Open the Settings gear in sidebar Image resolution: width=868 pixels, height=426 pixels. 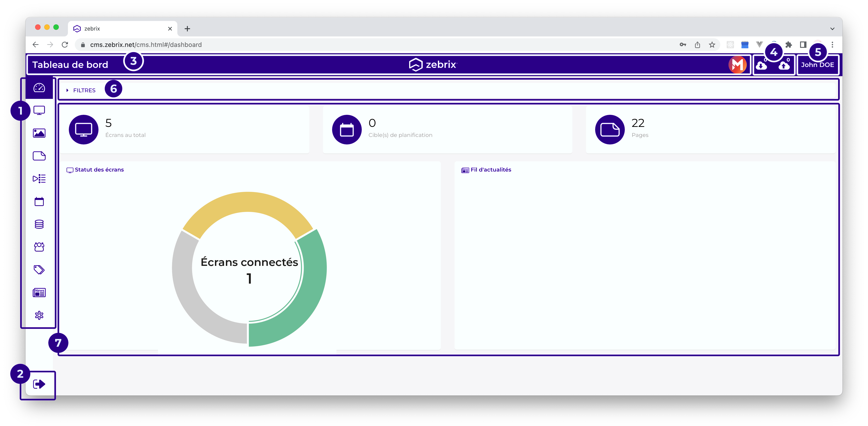[x=39, y=315]
